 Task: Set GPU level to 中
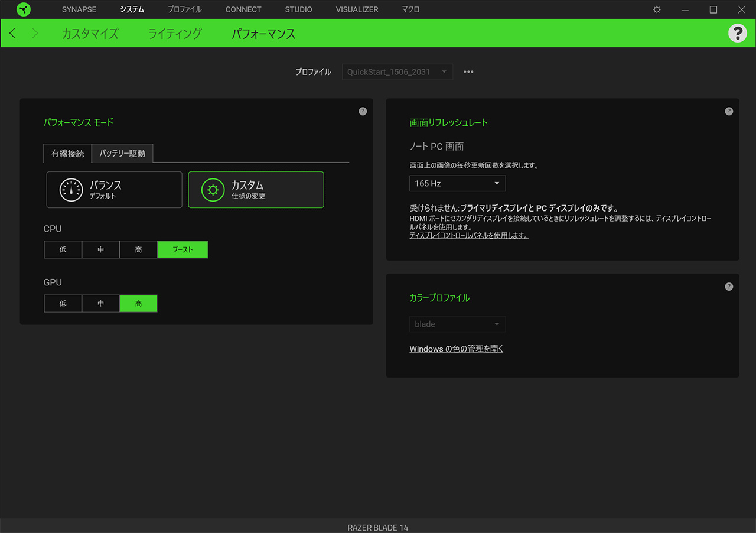point(100,304)
